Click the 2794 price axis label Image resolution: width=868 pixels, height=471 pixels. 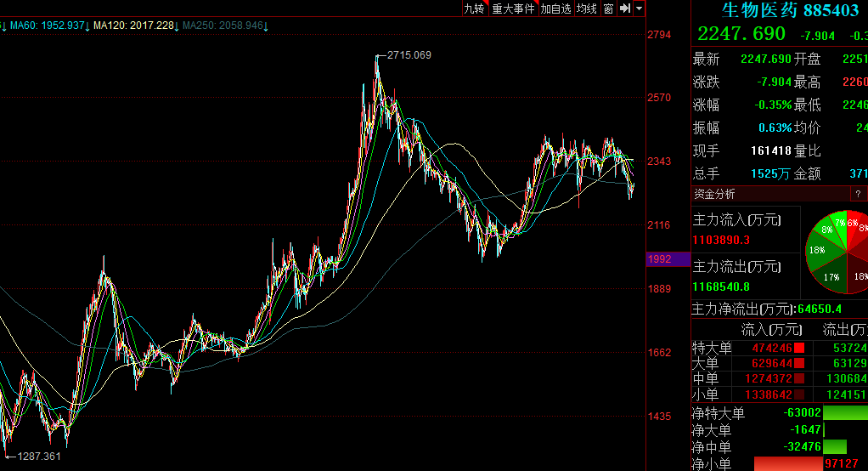659,34
